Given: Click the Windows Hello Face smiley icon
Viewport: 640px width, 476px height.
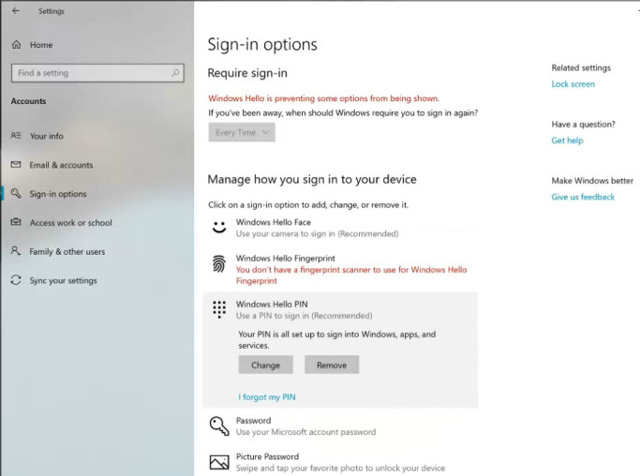Looking at the screenshot, I should coord(219,227).
